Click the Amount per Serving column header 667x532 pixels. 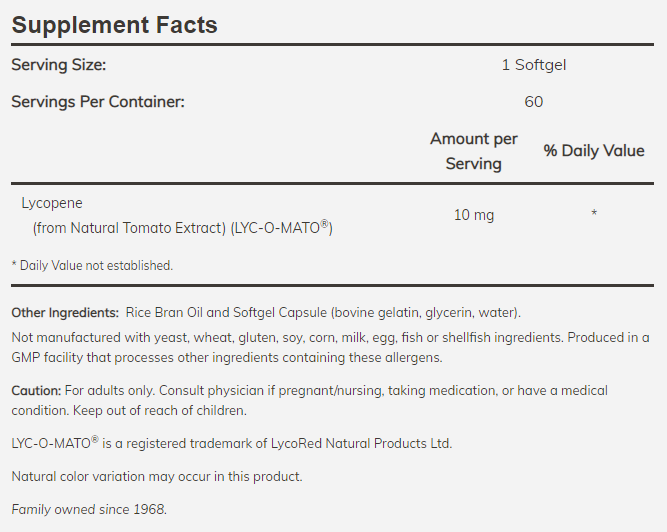pyautogui.click(x=473, y=150)
